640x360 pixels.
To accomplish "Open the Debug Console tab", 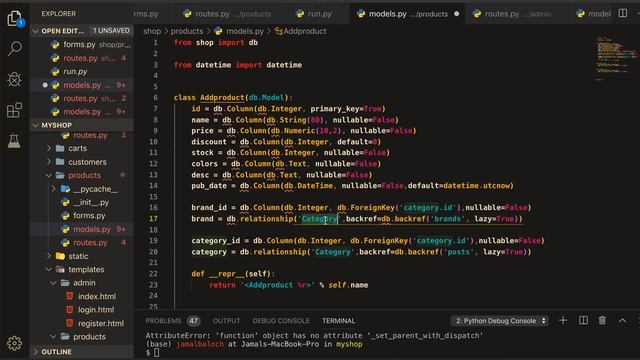I will (x=281, y=321).
